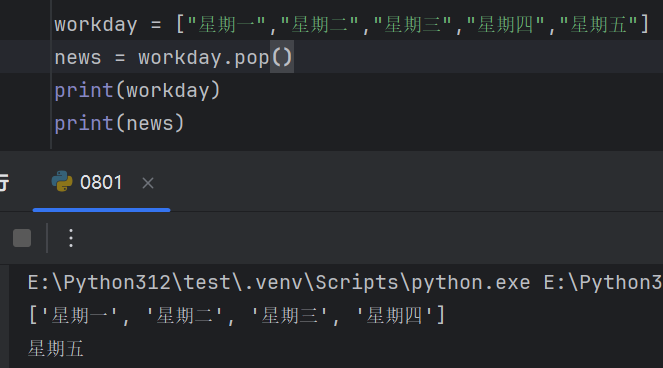Click the "星期三" string in the code
Screen dimensions: 663x368
click(413, 24)
